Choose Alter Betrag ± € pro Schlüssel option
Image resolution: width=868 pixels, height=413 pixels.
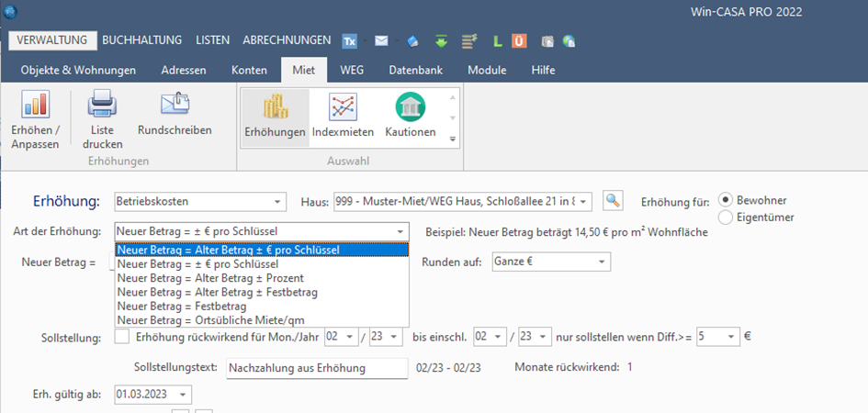(262, 250)
